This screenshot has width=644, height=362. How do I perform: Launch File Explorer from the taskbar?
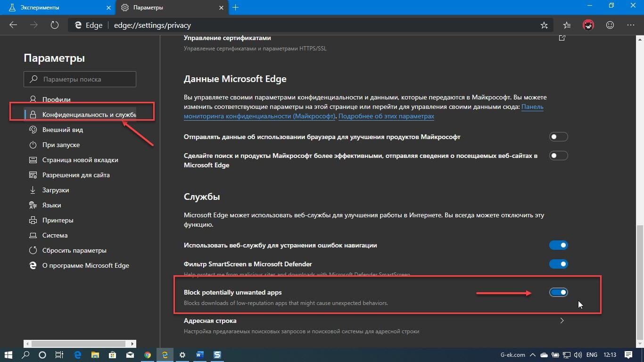coord(95,354)
